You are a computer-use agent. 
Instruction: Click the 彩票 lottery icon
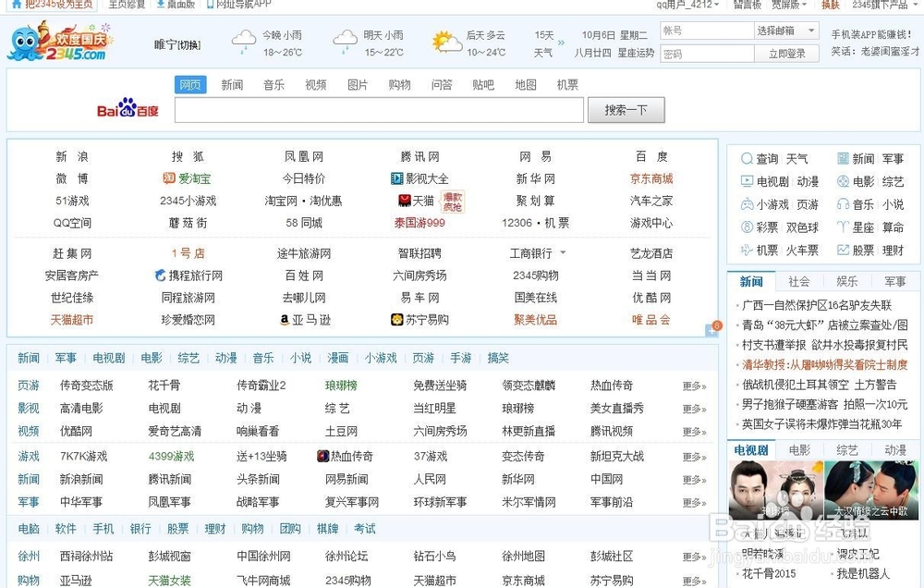[747, 227]
